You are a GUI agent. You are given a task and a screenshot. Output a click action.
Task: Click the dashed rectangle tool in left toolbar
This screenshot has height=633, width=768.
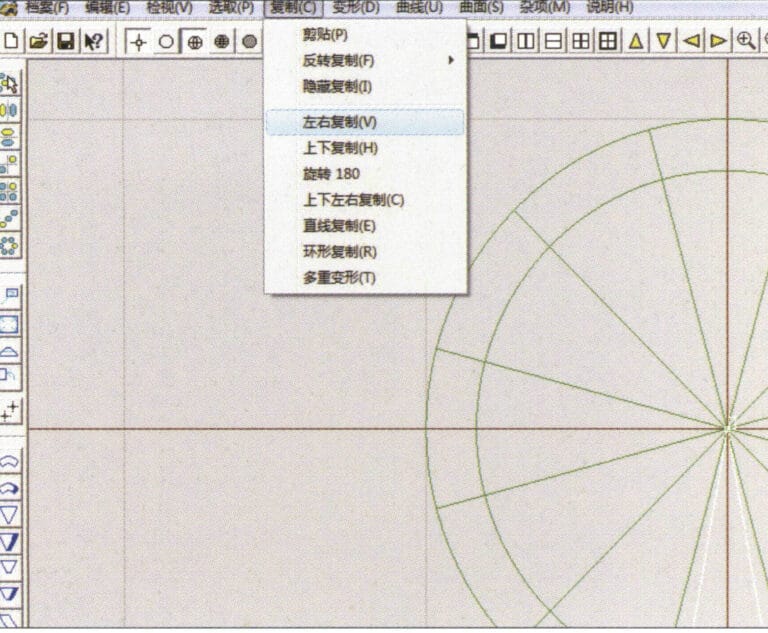pos(10,324)
